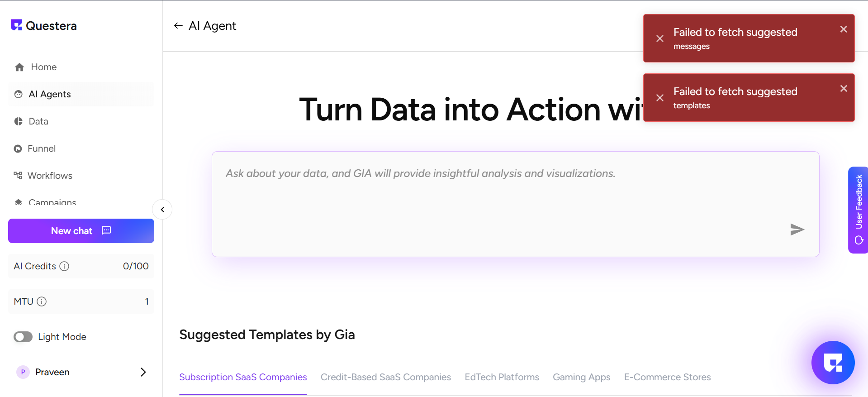Expand the Praveen account menu
The image size is (868, 397).
pos(143,372)
